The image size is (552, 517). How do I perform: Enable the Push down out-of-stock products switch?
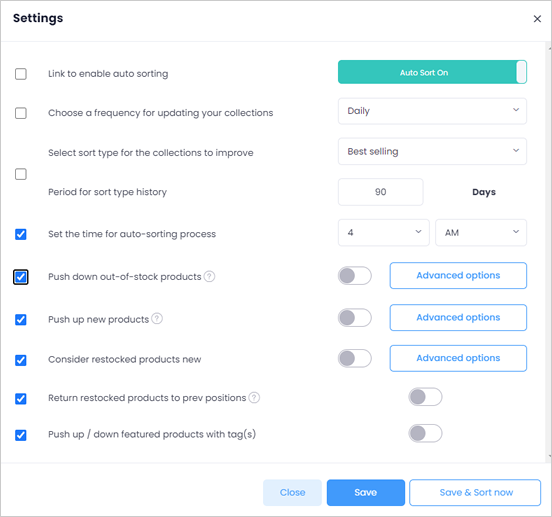[355, 276]
